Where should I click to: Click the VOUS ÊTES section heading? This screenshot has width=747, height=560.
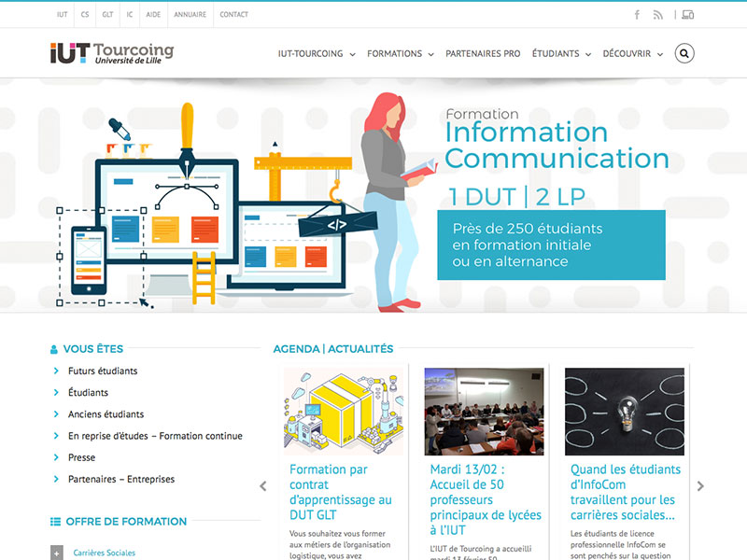coord(92,349)
